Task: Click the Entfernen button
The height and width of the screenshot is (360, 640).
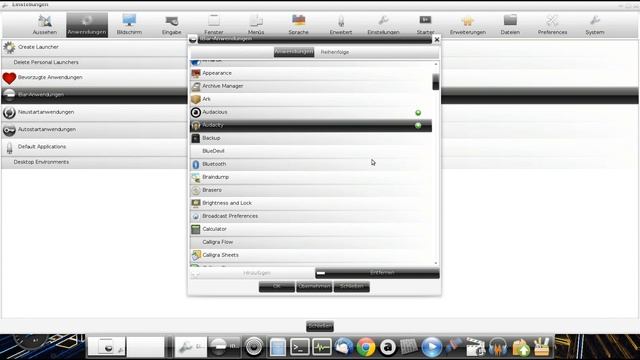Action: 377,273
